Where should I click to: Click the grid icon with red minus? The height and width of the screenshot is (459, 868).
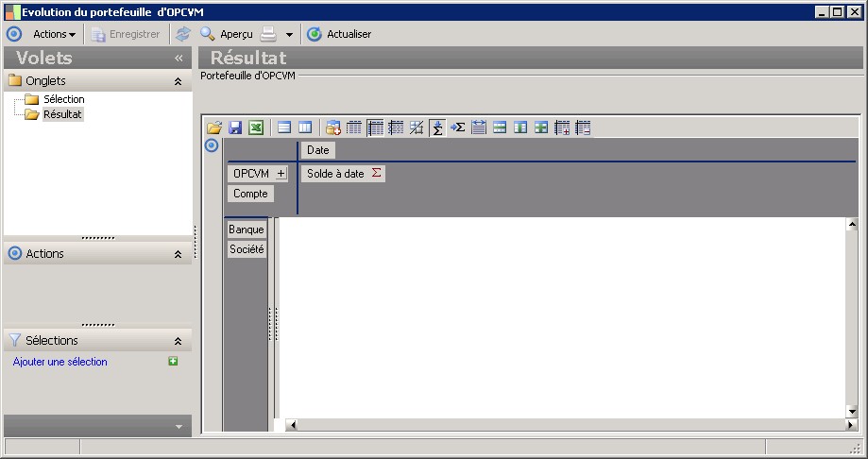pos(583,127)
